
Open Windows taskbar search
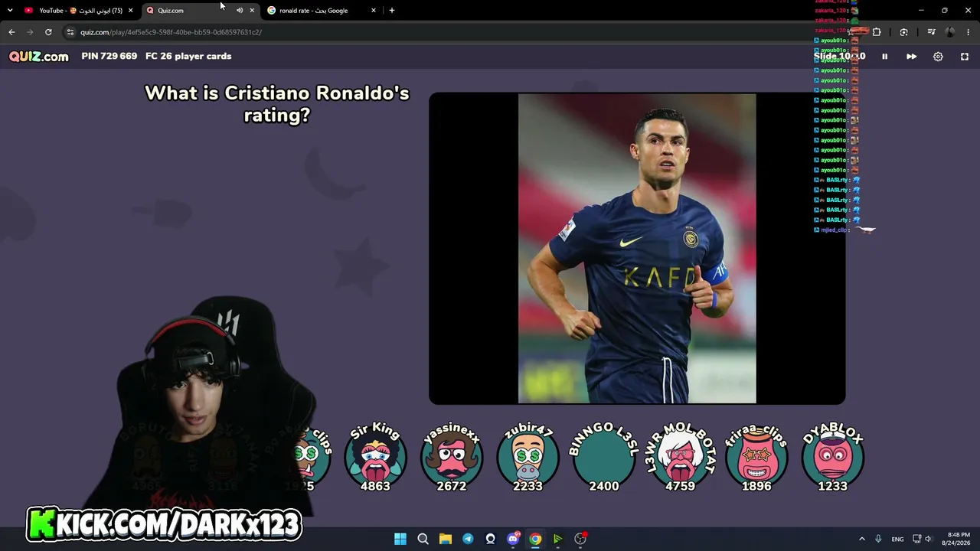tap(423, 539)
